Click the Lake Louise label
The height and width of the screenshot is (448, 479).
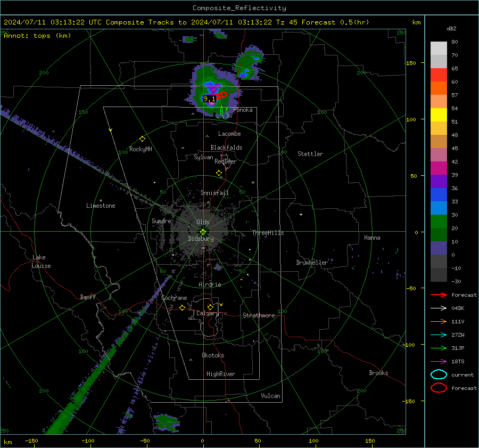(41, 262)
